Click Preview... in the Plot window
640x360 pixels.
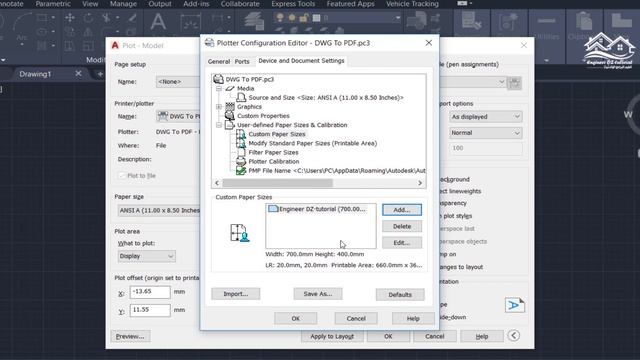click(x=130, y=336)
